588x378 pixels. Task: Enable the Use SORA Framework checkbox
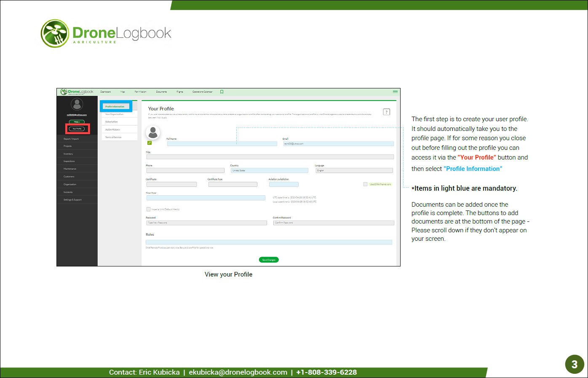[x=365, y=184]
